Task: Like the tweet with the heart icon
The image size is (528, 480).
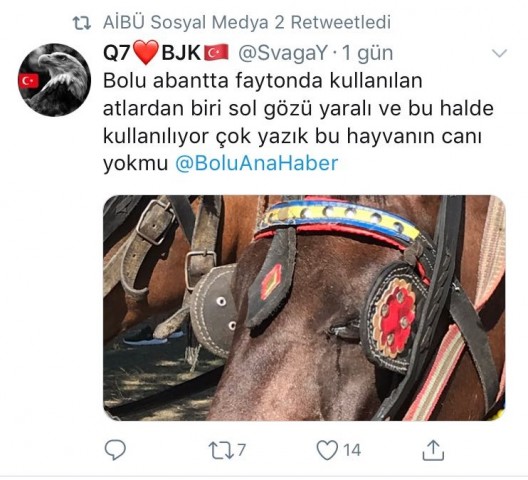Action: click(327, 450)
